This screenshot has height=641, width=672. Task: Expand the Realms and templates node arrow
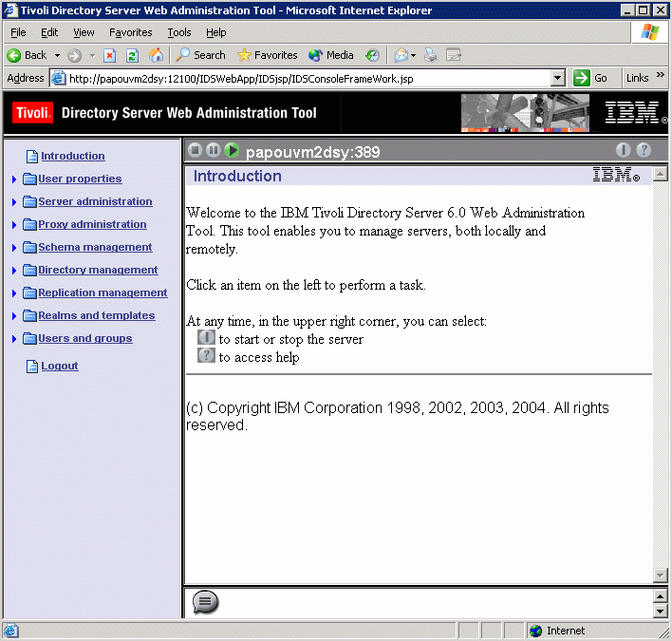tap(14, 316)
